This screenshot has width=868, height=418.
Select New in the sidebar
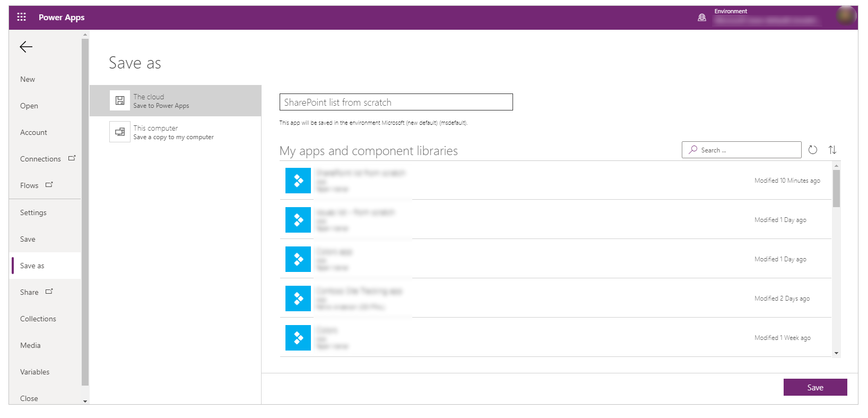pos(28,79)
